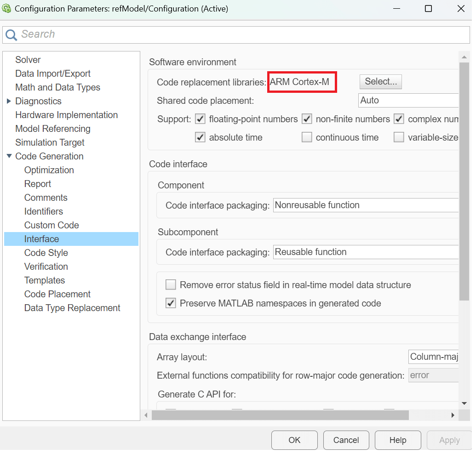Select Optimization under Code Generation
The height and width of the screenshot is (454, 476).
[x=49, y=170]
